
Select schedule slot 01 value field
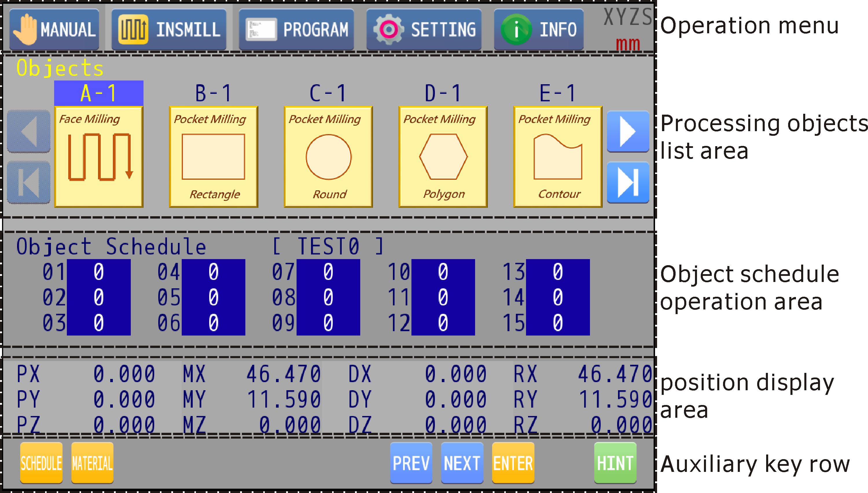98,272
